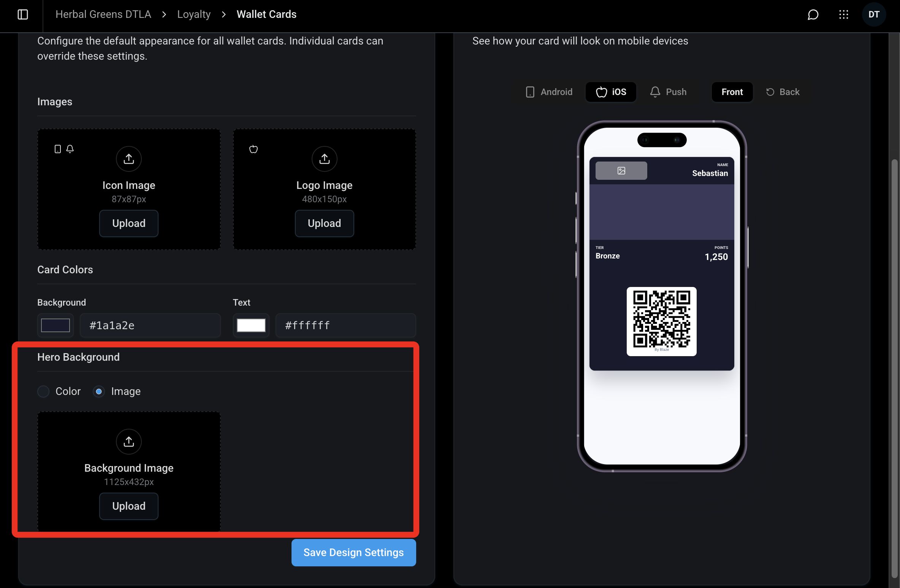Viewport: 900px width, 588px height.
Task: Upload a hero Background Image file
Action: point(129,506)
